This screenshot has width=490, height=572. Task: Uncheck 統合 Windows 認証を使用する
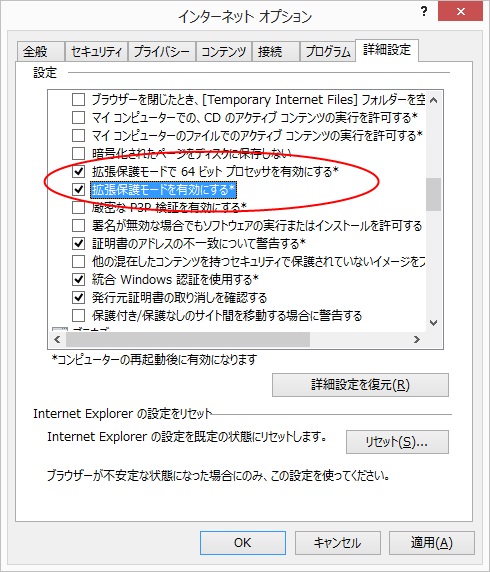click(x=78, y=279)
